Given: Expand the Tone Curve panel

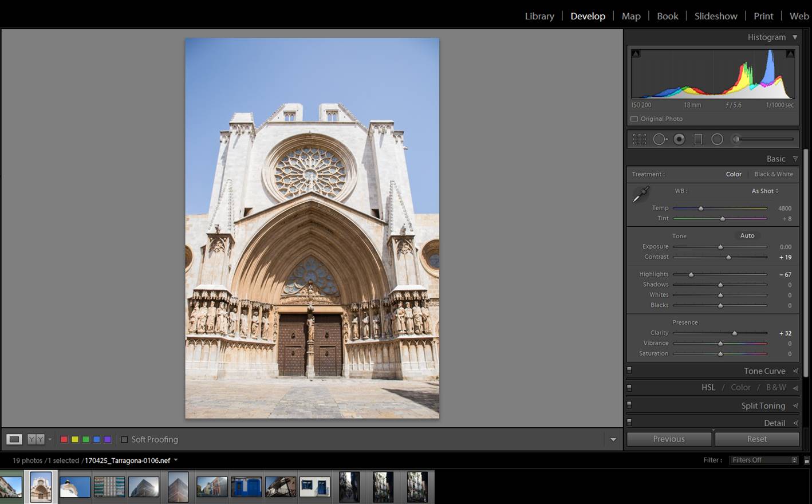Looking at the screenshot, I should (795, 371).
